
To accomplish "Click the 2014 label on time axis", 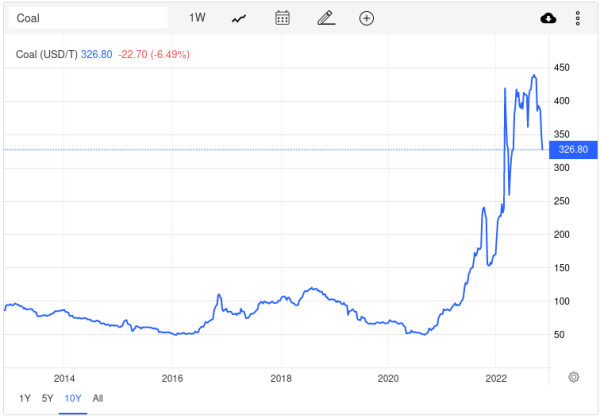I will [x=64, y=378].
